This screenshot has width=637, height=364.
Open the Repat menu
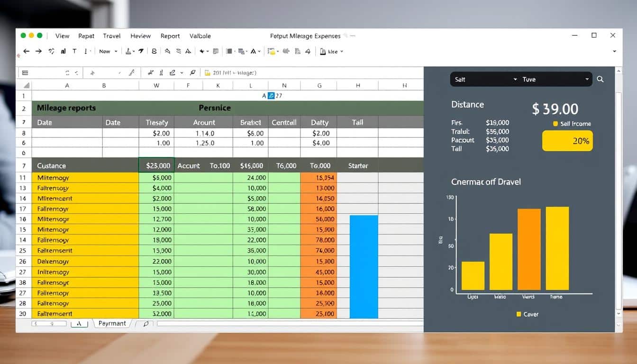click(x=86, y=36)
